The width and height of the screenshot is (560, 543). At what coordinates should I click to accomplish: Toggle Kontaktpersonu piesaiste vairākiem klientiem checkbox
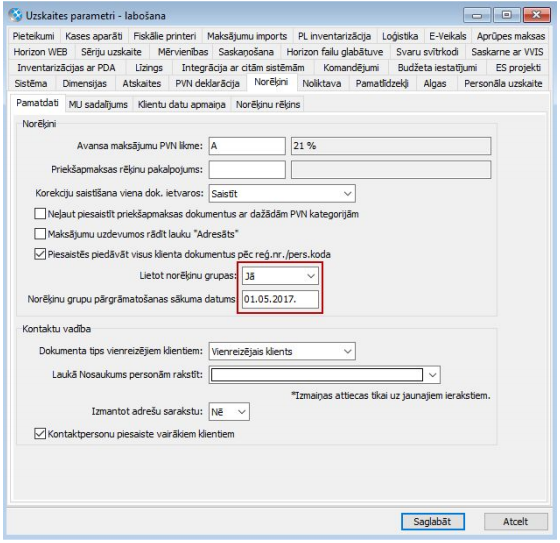click(40, 434)
